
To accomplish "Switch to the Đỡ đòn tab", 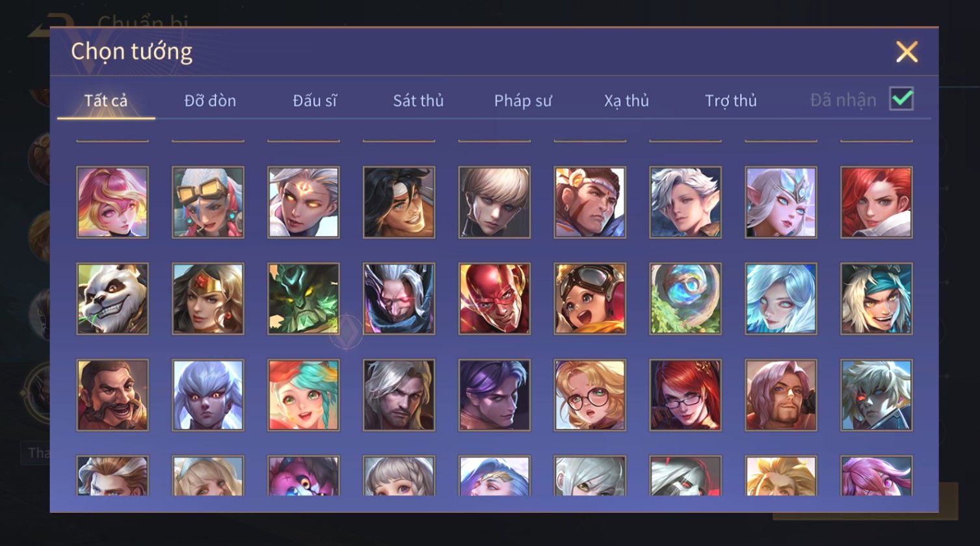I will tap(210, 101).
